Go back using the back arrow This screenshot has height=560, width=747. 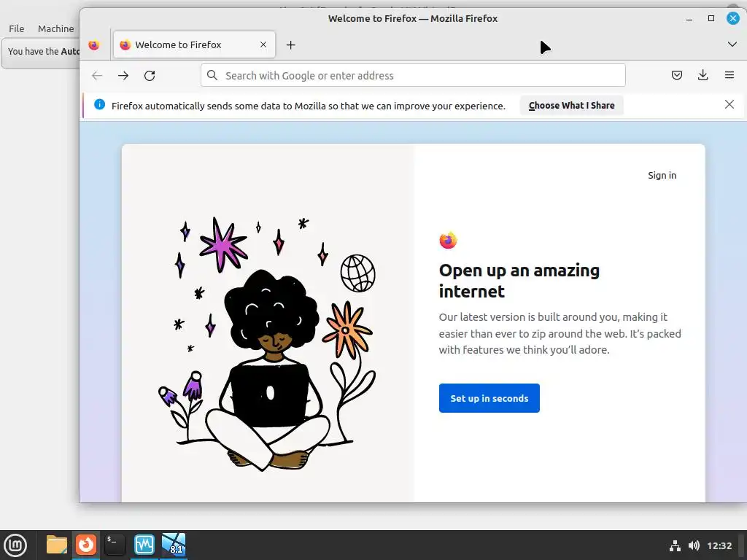97,75
